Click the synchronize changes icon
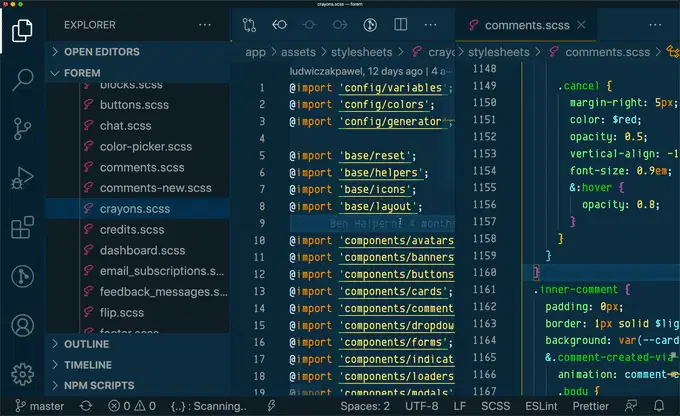This screenshot has width=680, height=416. (86, 406)
